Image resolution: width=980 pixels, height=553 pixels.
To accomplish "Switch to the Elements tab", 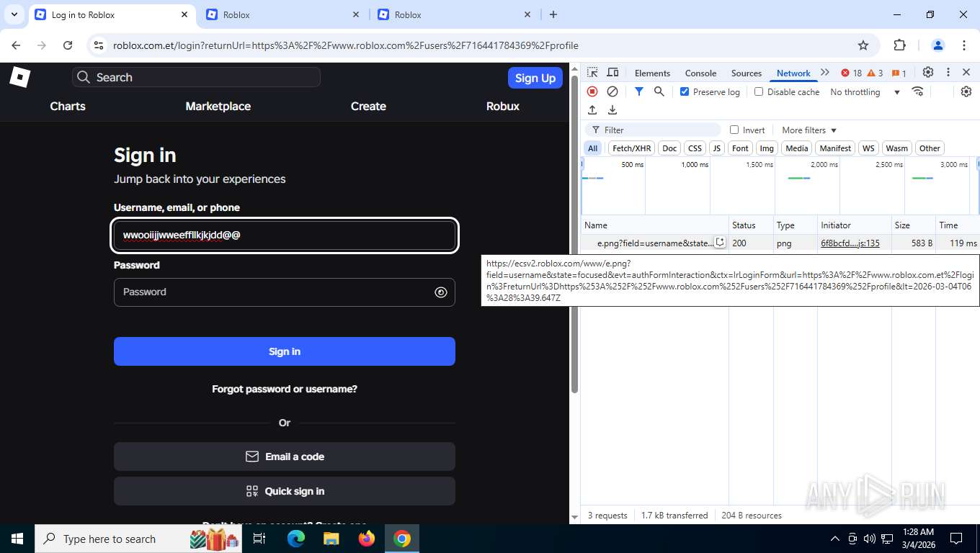I will tap(652, 73).
